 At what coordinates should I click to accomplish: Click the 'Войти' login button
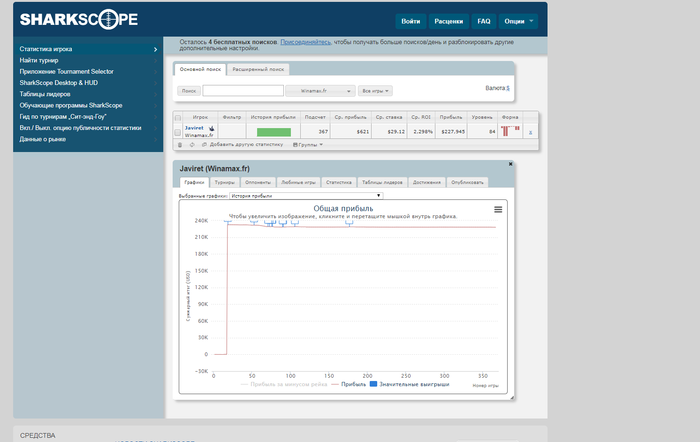410,21
